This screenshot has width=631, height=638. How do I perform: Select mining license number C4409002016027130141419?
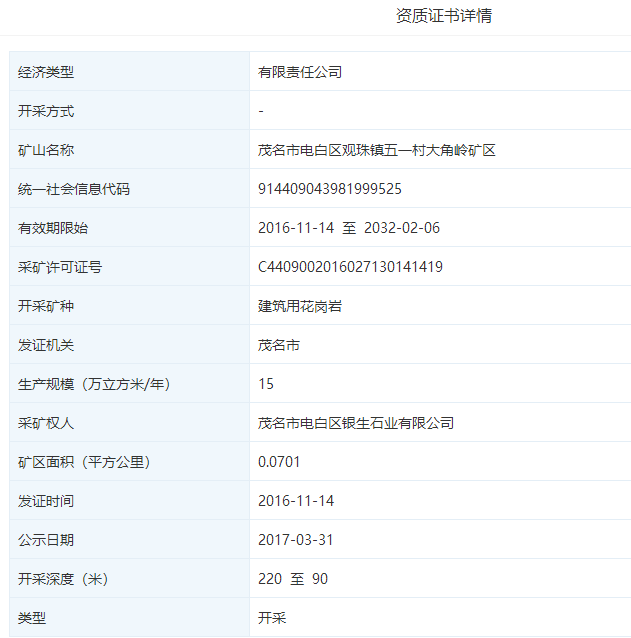point(350,267)
